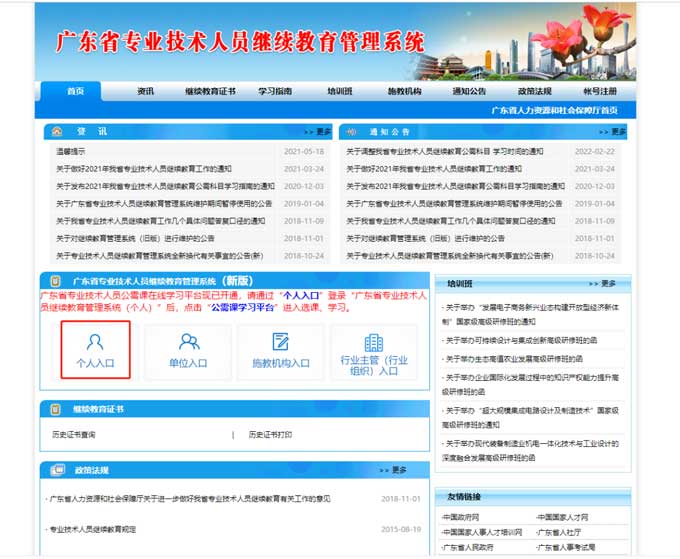Open the 培训班 navigation item
The height and width of the screenshot is (559, 680).
coord(340,91)
